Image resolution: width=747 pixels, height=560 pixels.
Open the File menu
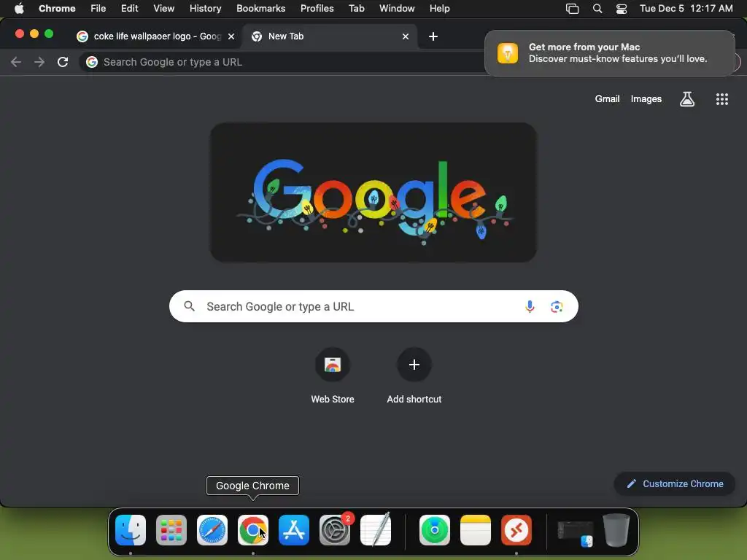point(98,8)
